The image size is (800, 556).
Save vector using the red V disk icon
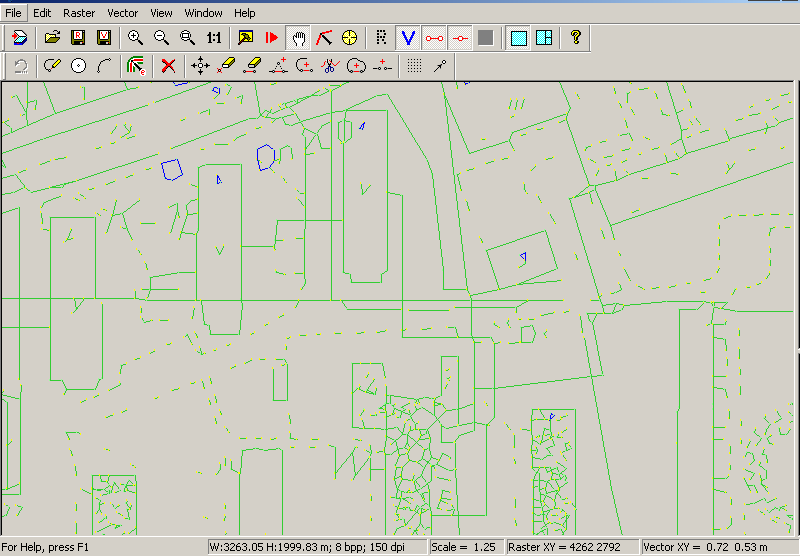click(103, 38)
